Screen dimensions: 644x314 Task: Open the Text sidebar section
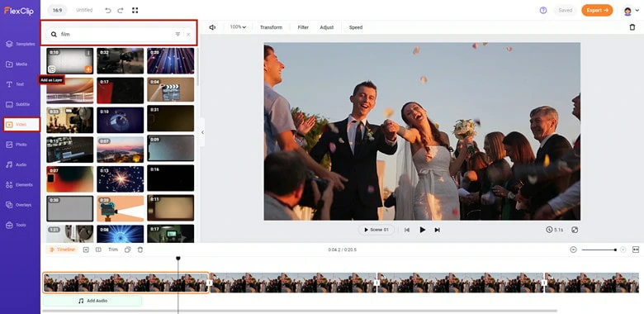click(x=15, y=84)
